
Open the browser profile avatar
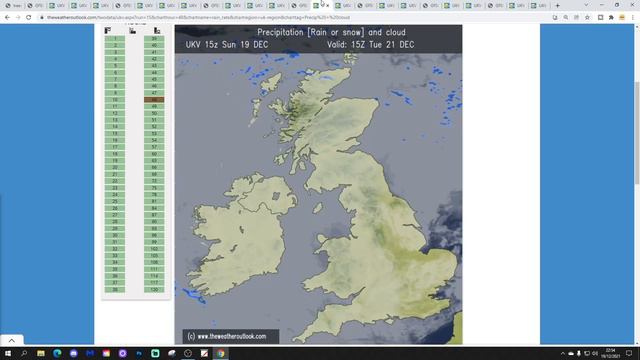pos(622,18)
